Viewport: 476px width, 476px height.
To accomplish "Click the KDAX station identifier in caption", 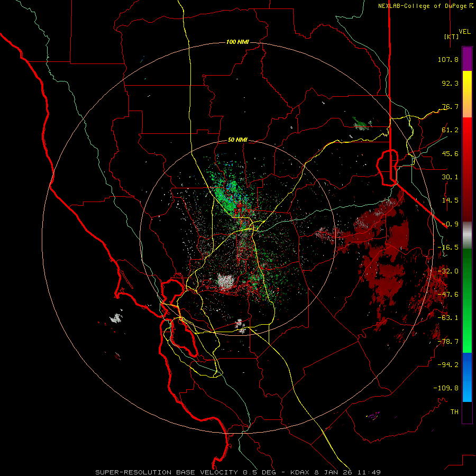I will coord(300,472).
